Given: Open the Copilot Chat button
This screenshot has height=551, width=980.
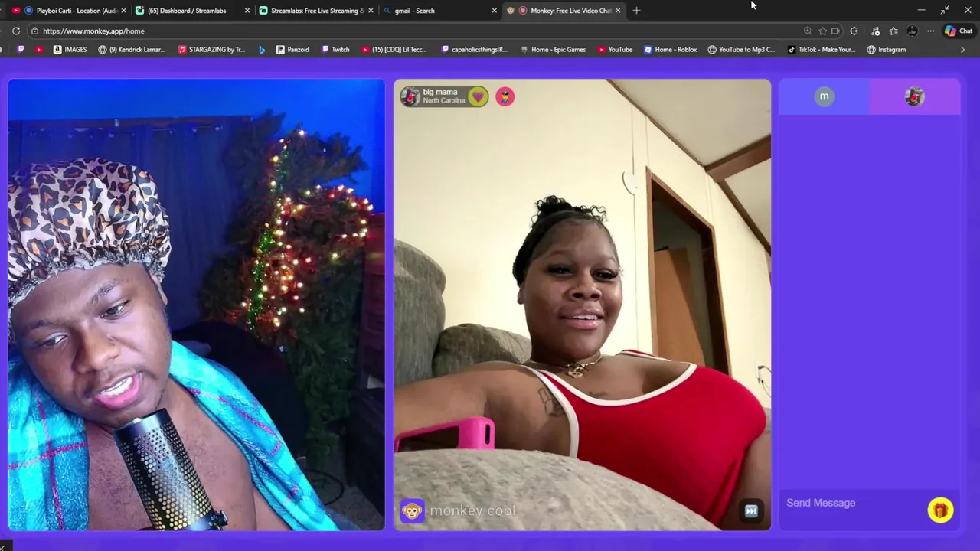Looking at the screenshot, I should pos(959,31).
